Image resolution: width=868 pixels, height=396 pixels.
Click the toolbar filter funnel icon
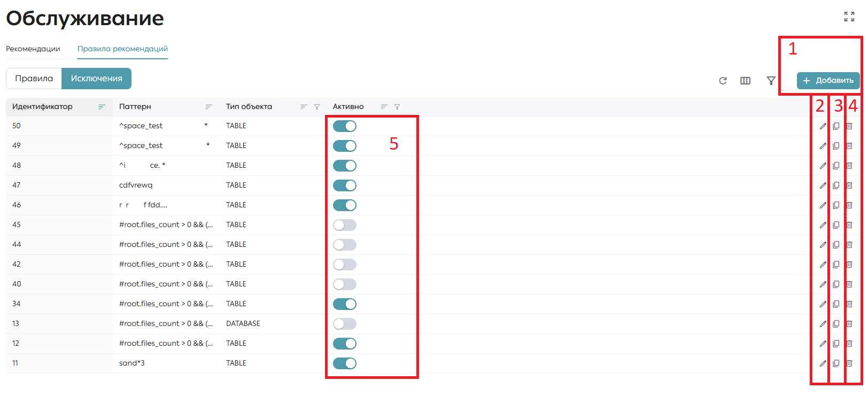771,81
